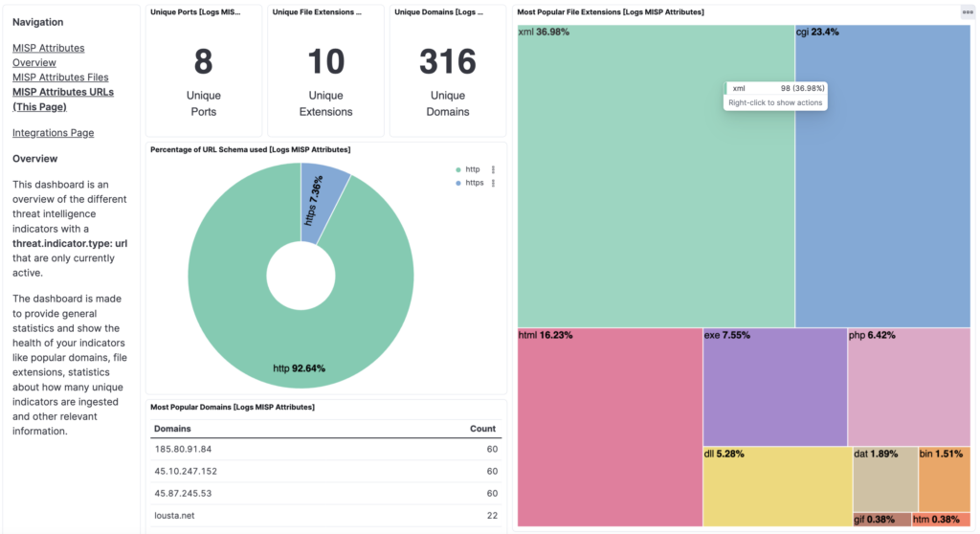Open the options for the http legend entry
This screenshot has height=534, width=980.
point(493,169)
